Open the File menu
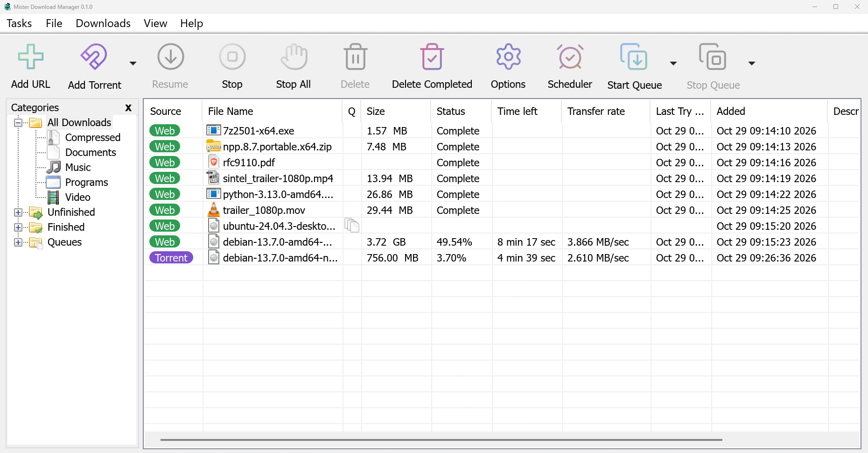This screenshot has width=868, height=453. click(54, 23)
